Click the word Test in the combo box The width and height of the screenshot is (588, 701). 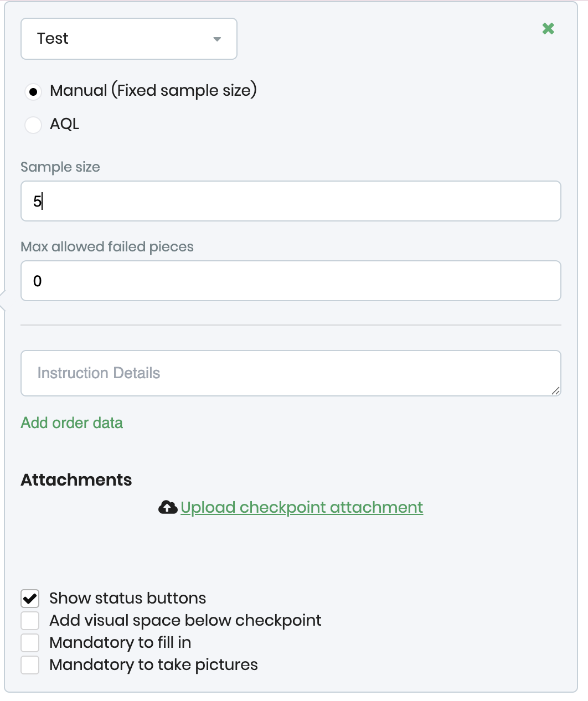[x=53, y=39]
